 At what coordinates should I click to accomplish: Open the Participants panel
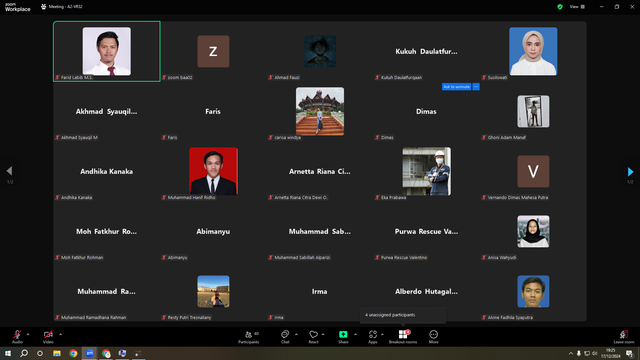coord(249,337)
